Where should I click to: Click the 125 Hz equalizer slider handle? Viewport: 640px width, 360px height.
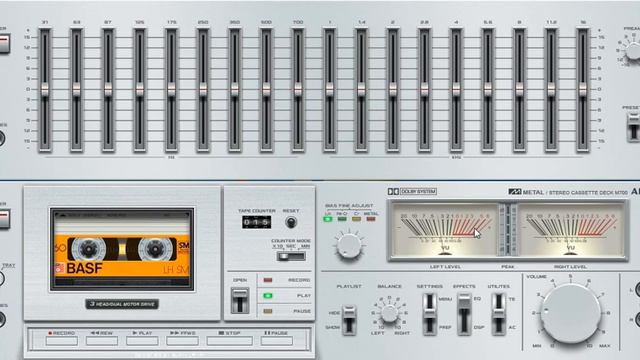point(140,89)
